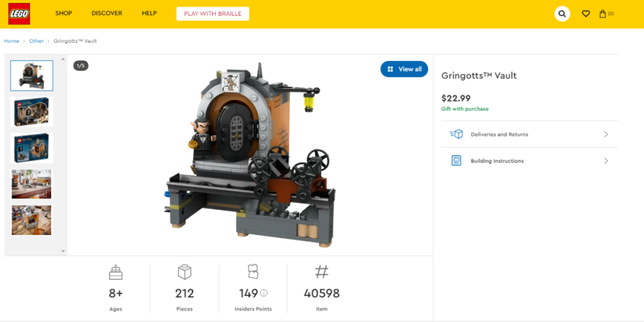Expand Deliveries and Returns chevron
644x322 pixels.
[x=606, y=134]
